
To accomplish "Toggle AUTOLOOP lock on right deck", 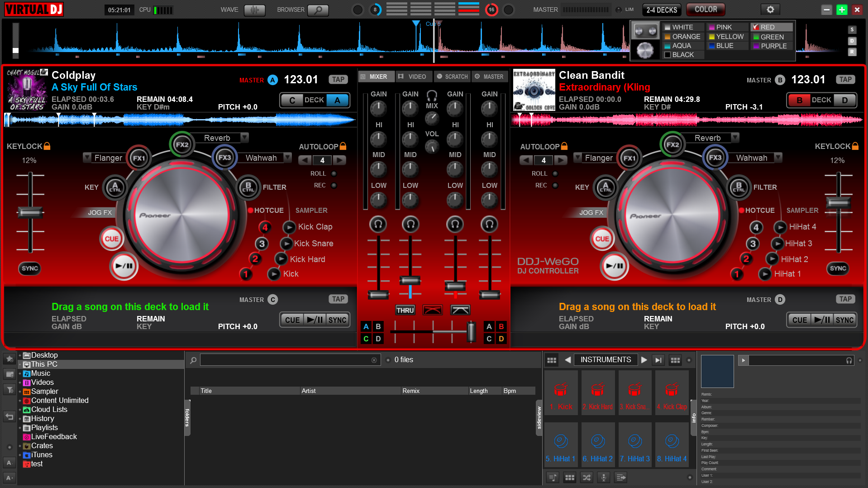I will click(x=564, y=146).
